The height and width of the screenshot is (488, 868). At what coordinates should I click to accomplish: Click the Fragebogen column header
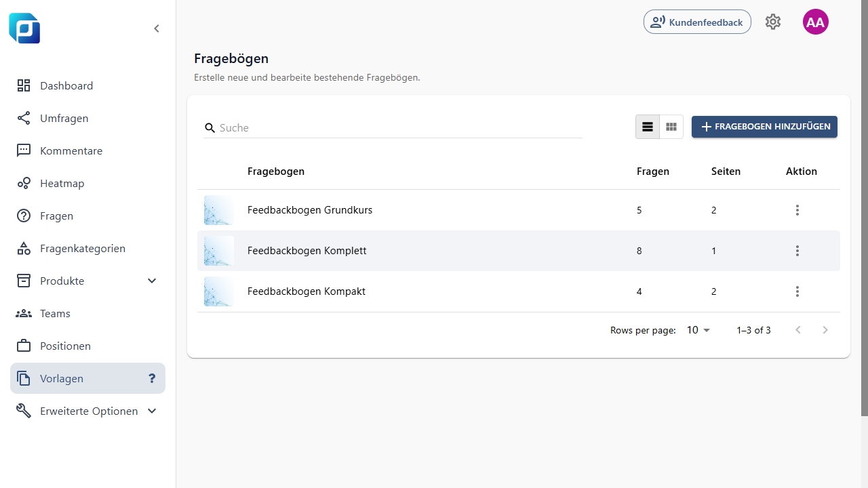pos(276,171)
